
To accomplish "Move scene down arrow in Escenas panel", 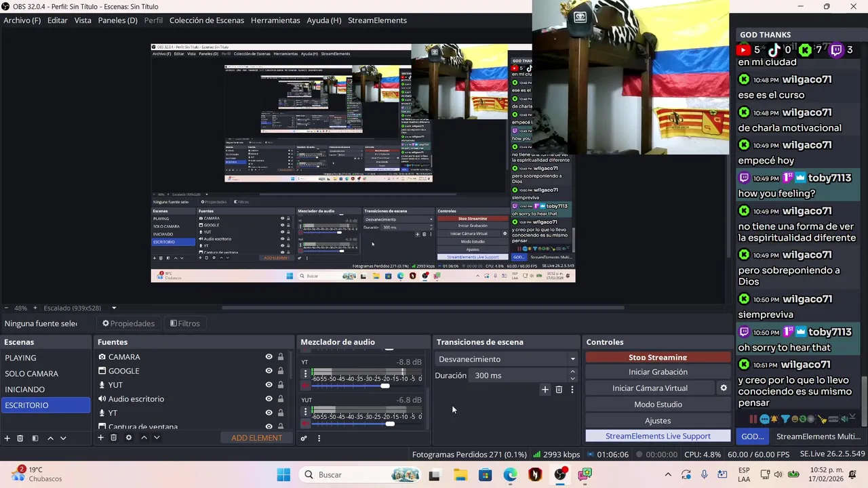I will pyautogui.click(x=63, y=438).
